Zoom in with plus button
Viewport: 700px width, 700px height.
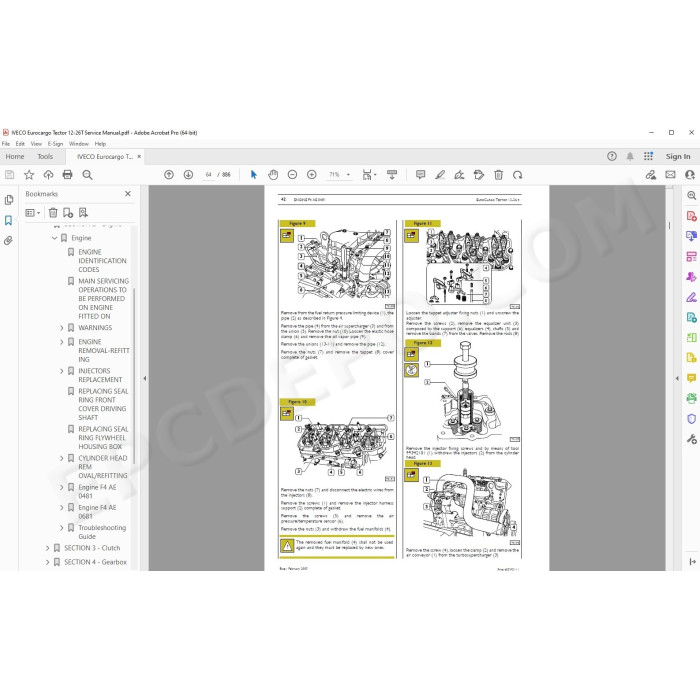(312, 175)
